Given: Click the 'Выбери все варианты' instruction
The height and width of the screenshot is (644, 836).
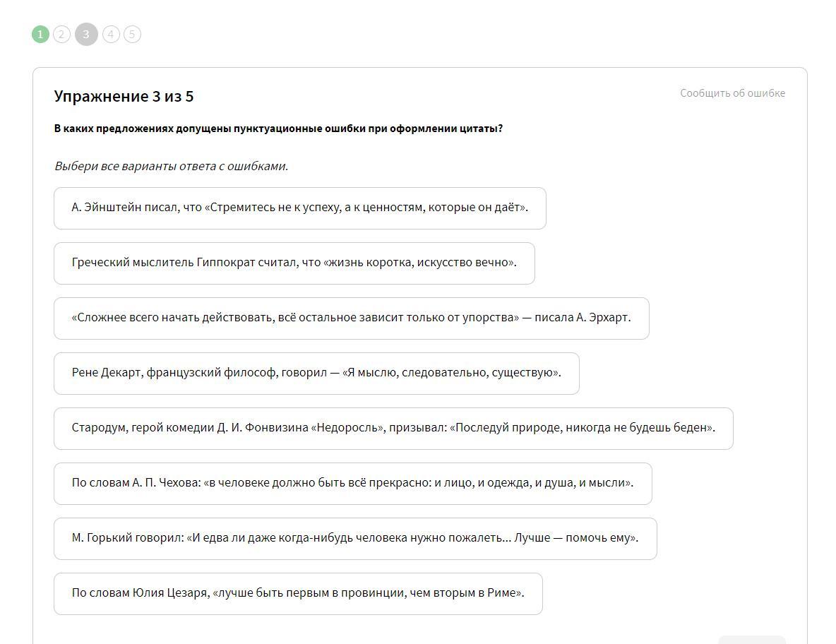Looking at the screenshot, I should tap(172, 166).
